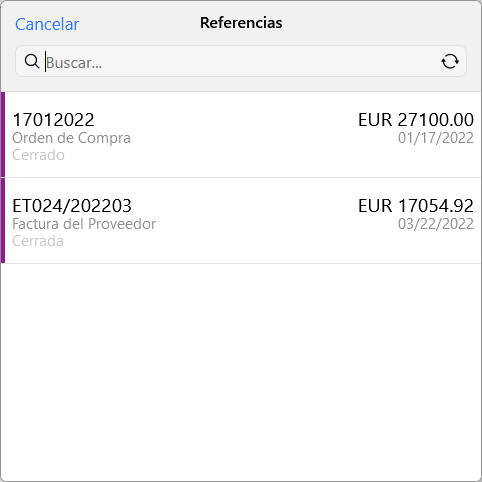482x482 pixels.
Task: Click the 01/17/2022 date
Action: (x=436, y=138)
